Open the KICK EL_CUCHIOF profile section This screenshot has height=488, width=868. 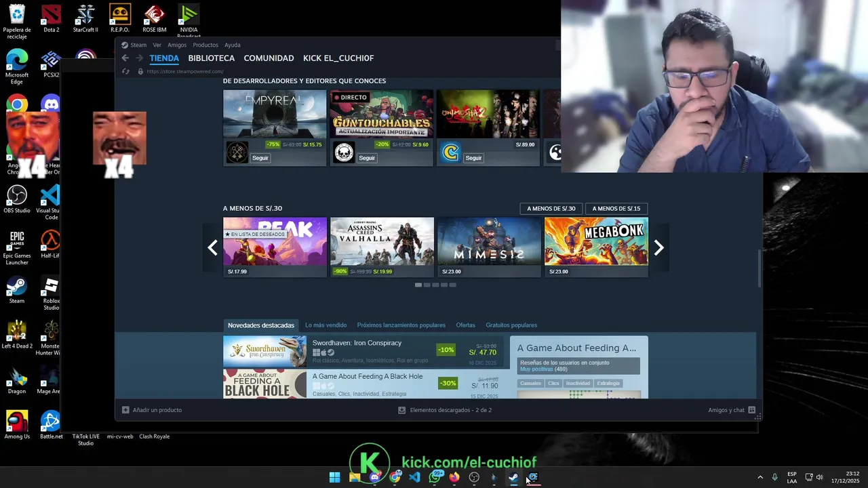point(338,58)
